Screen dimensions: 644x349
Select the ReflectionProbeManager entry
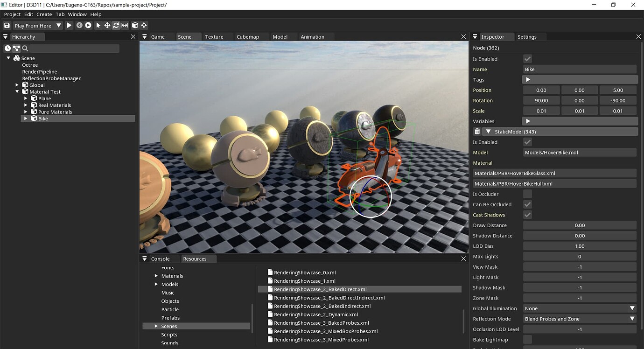point(51,78)
